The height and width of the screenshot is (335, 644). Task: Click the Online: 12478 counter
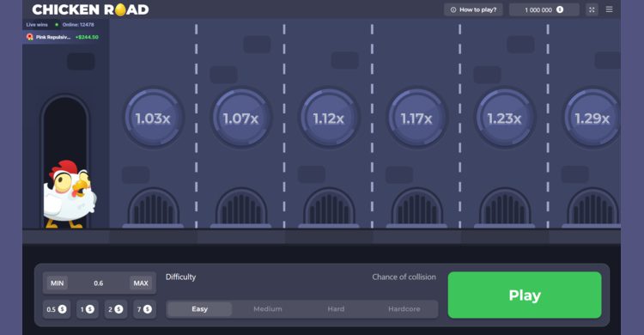pos(78,25)
